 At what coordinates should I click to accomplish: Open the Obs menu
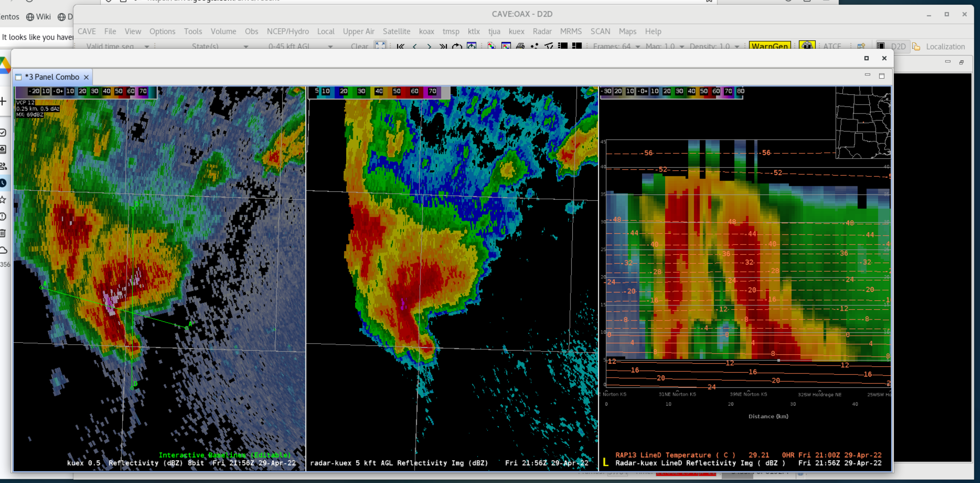(252, 32)
